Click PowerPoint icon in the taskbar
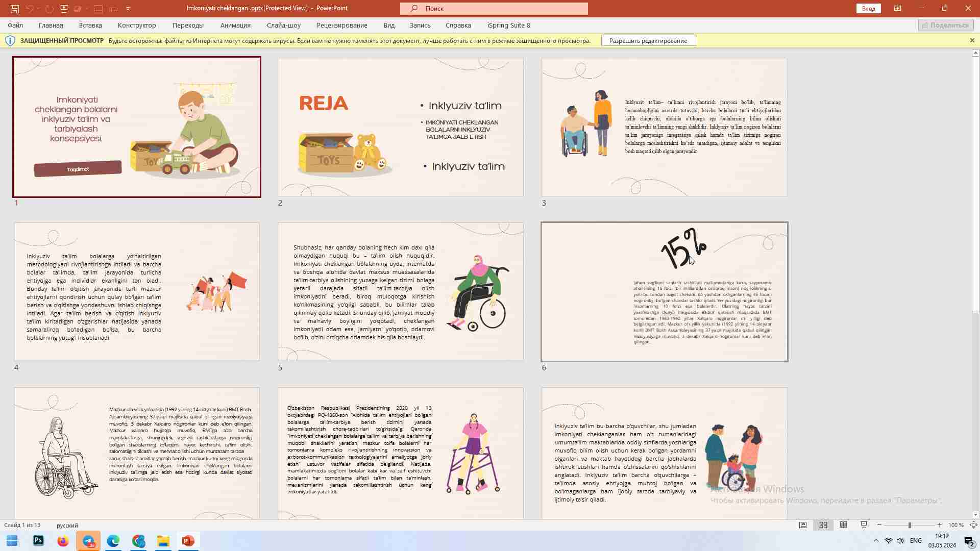The height and width of the screenshot is (551, 980). click(188, 541)
